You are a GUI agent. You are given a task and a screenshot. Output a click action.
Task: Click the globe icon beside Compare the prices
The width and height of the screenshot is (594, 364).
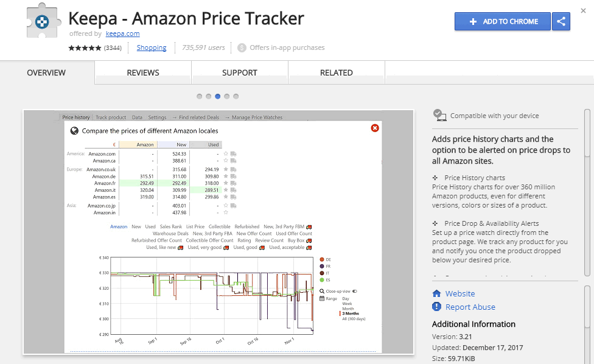74,131
